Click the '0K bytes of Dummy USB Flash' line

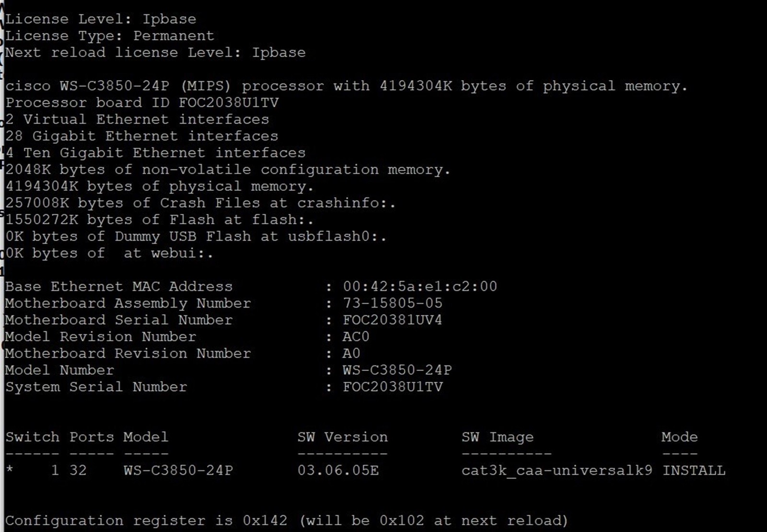click(196, 237)
